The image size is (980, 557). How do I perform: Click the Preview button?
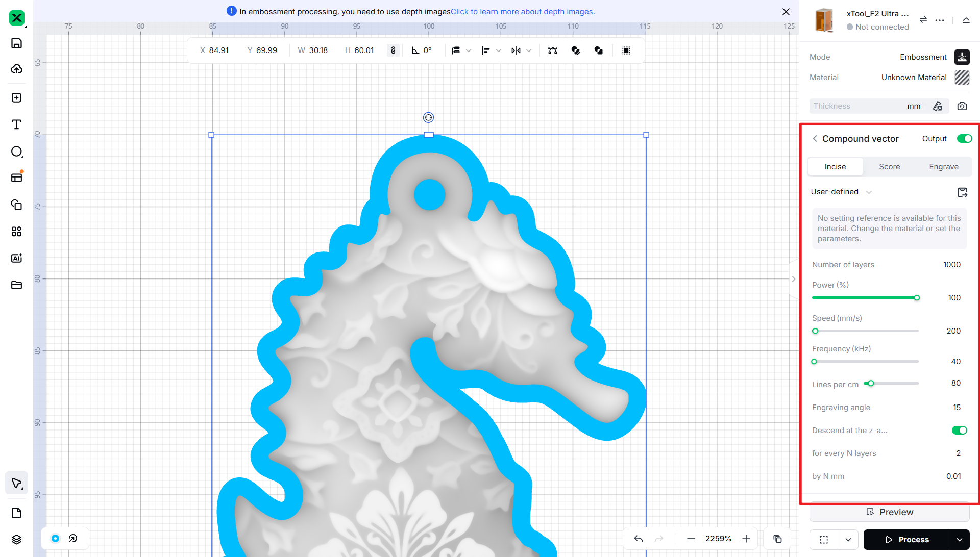point(889,512)
